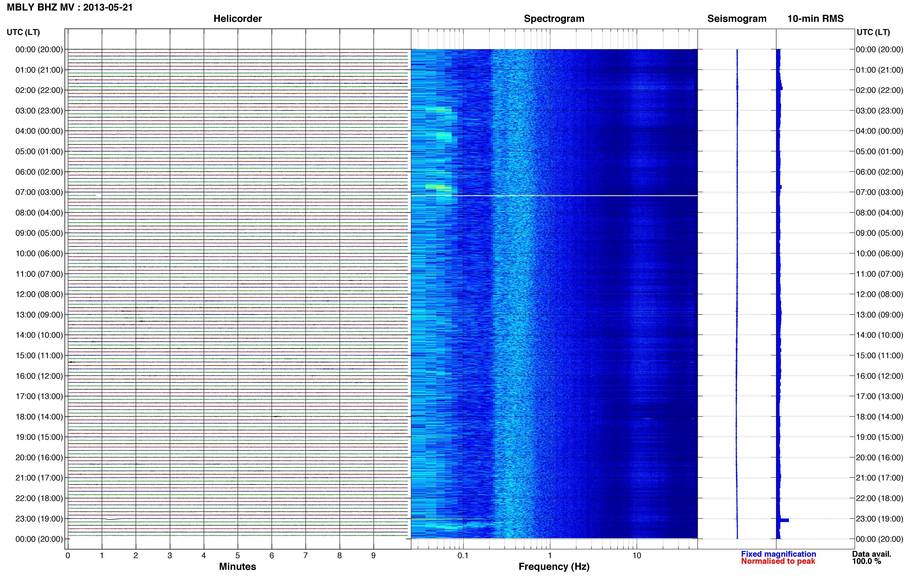This screenshot has height=578, width=924.
Task: Click the right-axis label 06:00 (02:00)
Action: click(x=879, y=172)
